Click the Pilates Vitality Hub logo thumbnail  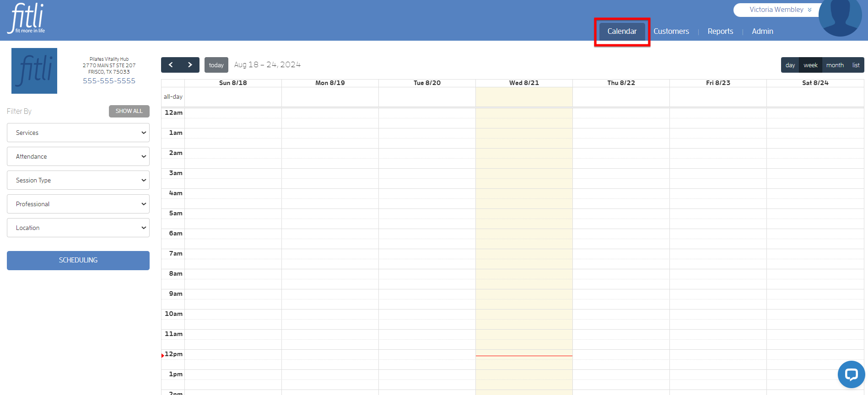pos(34,71)
